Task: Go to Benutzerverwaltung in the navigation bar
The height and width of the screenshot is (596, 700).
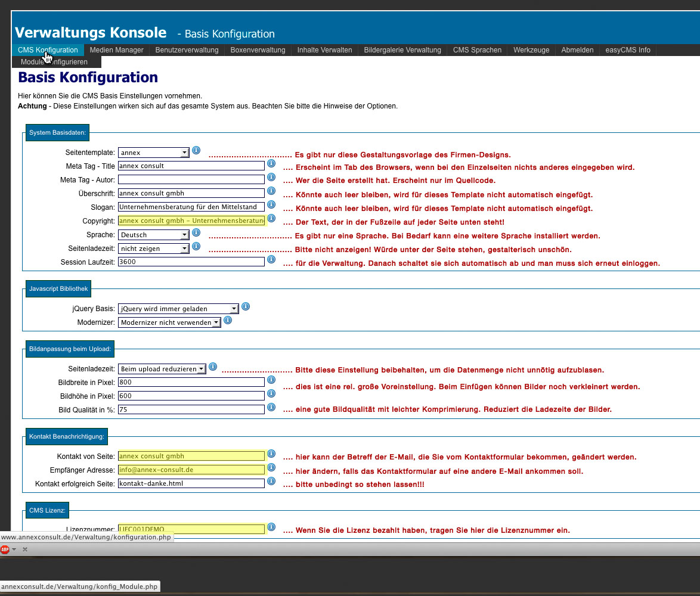Action: tap(187, 50)
